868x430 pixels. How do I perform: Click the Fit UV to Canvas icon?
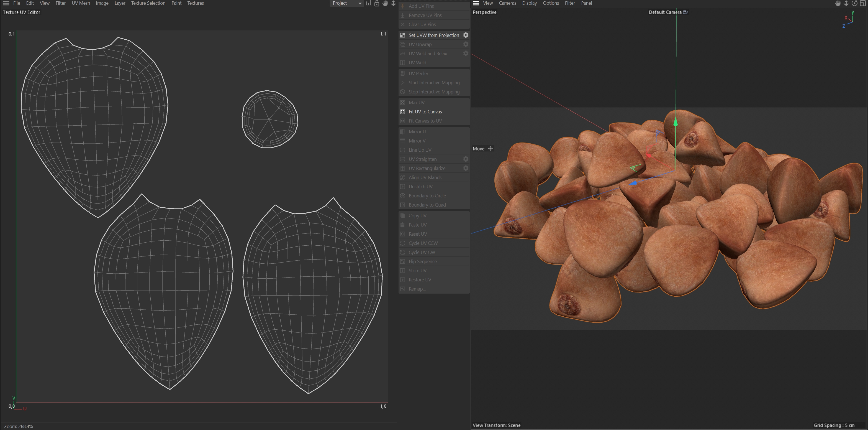[402, 112]
